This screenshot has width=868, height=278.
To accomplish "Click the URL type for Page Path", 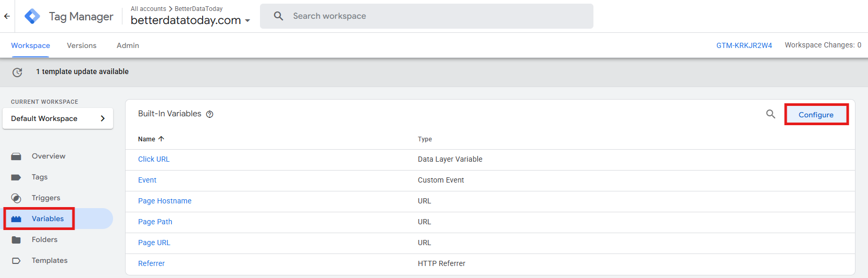I will click(425, 222).
